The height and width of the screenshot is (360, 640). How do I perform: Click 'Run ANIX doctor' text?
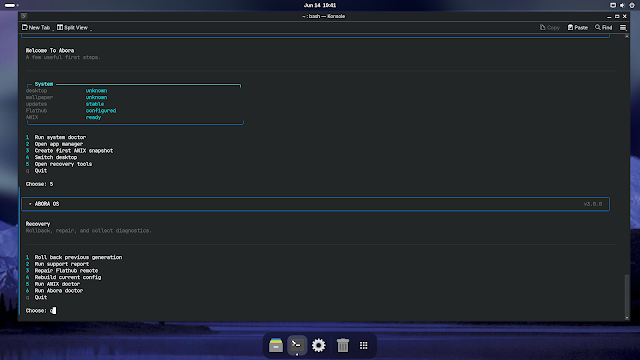57,284
